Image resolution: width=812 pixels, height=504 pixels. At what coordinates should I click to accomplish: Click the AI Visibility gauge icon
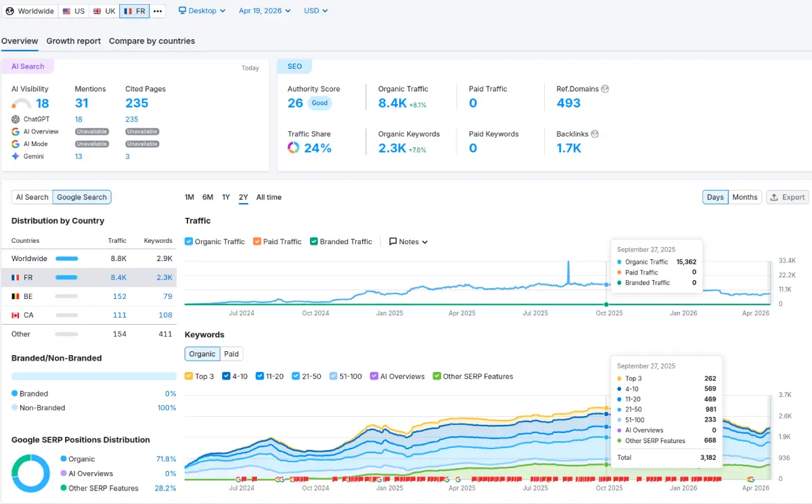pos(22,104)
